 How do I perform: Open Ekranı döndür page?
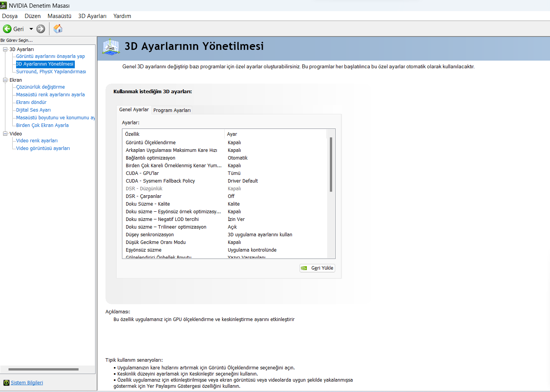tap(31, 102)
